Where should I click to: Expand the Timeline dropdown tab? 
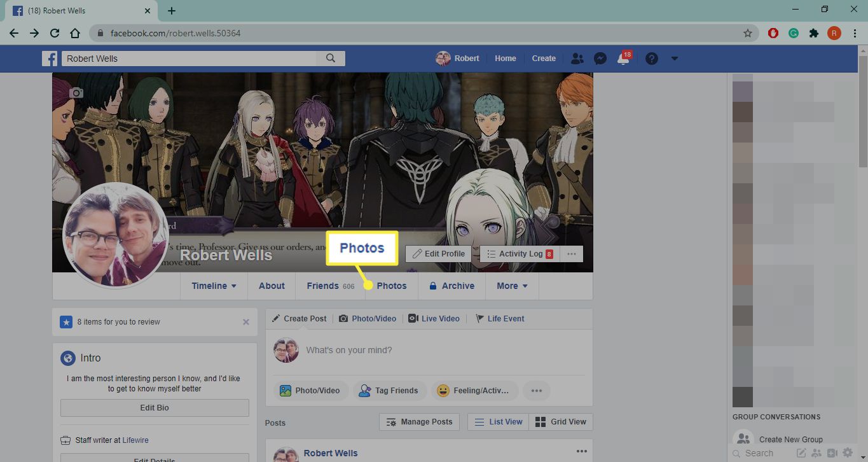pos(214,286)
